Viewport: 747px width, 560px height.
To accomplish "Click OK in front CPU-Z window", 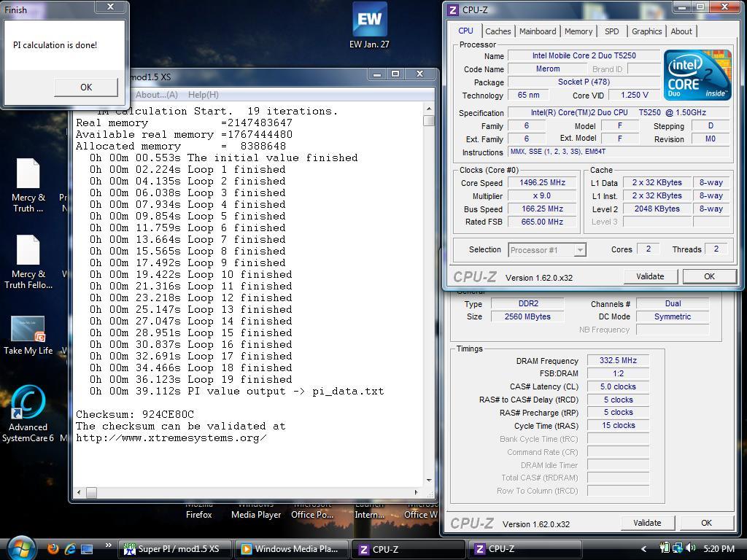I will point(709,276).
